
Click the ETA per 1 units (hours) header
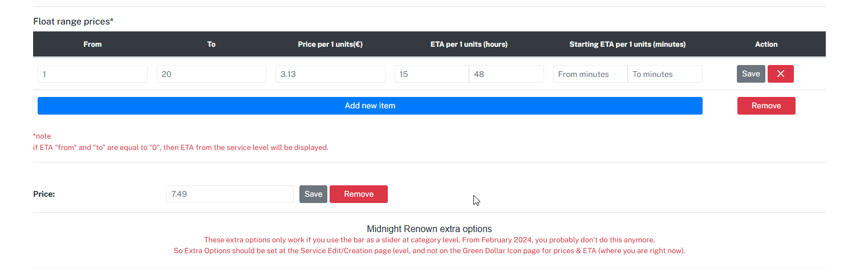tap(469, 44)
